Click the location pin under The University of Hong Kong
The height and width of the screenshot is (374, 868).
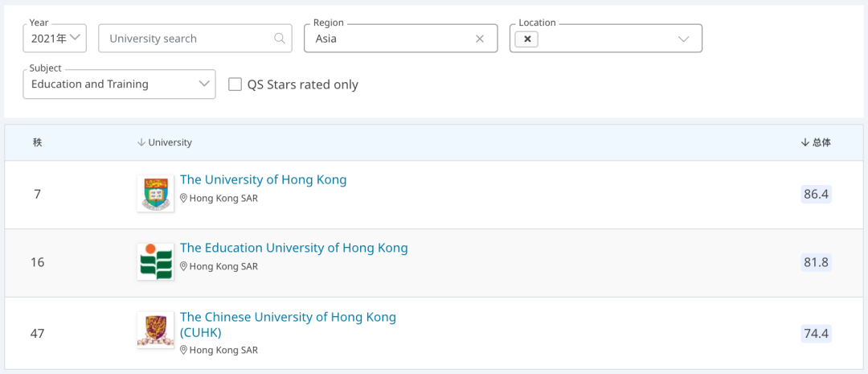[x=183, y=199]
